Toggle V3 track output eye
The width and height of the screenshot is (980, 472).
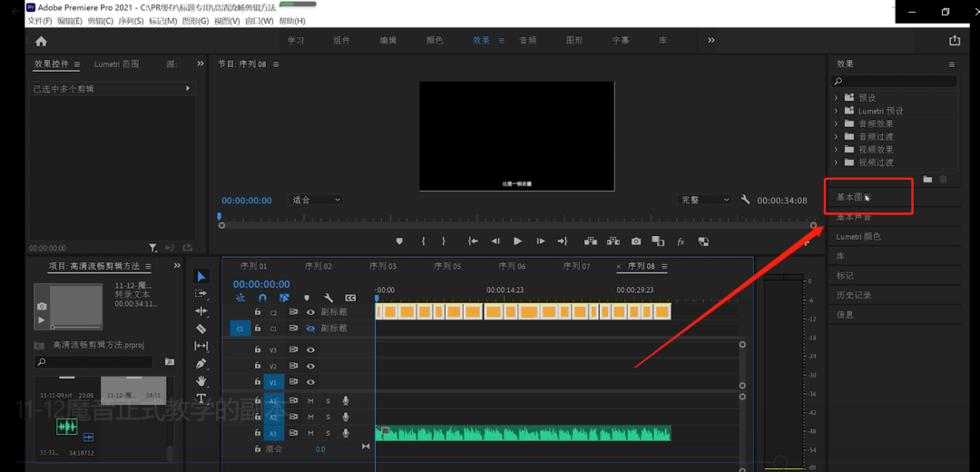coord(310,349)
